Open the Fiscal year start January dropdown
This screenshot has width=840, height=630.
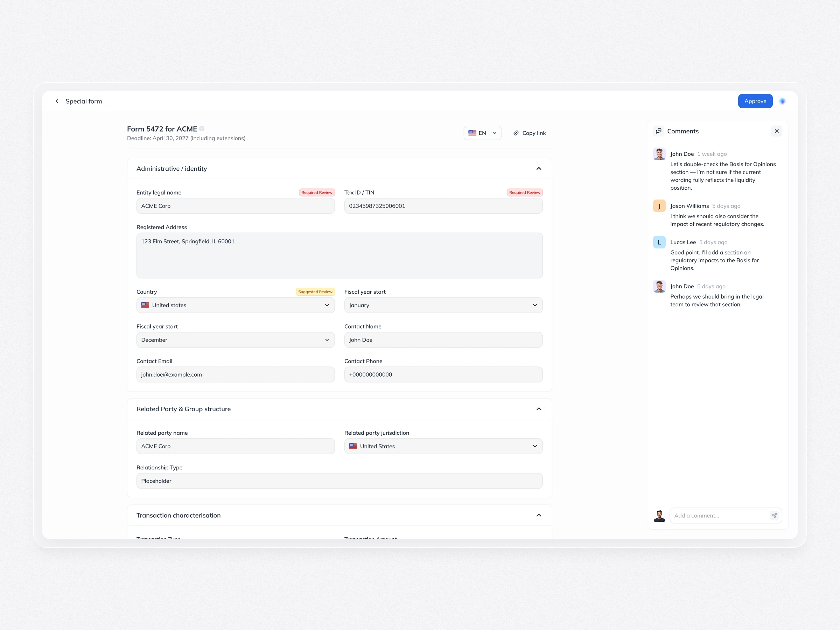pyautogui.click(x=443, y=305)
